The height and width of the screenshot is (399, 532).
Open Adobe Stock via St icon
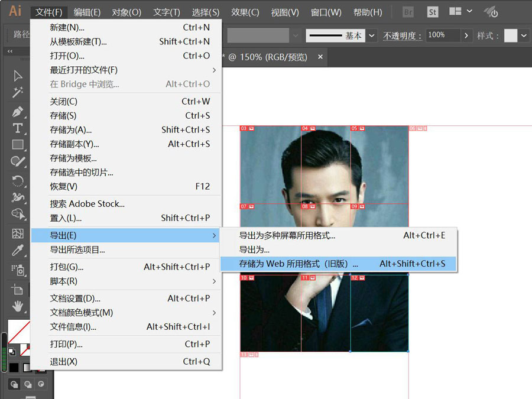pos(432,12)
